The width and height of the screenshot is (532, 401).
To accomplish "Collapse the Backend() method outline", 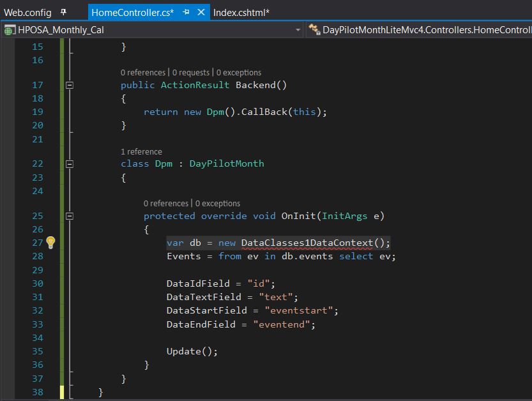I will [70, 85].
